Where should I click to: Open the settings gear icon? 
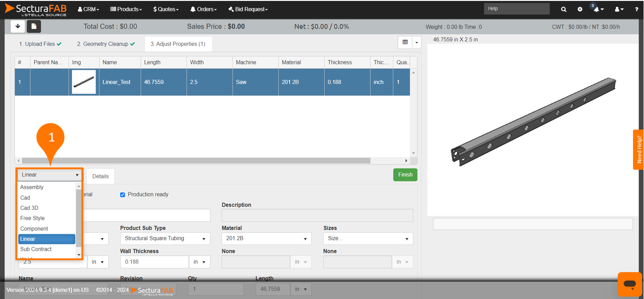pyautogui.click(x=580, y=9)
